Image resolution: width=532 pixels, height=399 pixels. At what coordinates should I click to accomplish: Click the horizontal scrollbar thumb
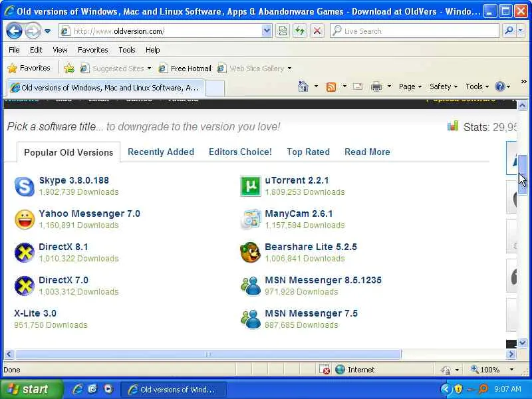point(208,354)
